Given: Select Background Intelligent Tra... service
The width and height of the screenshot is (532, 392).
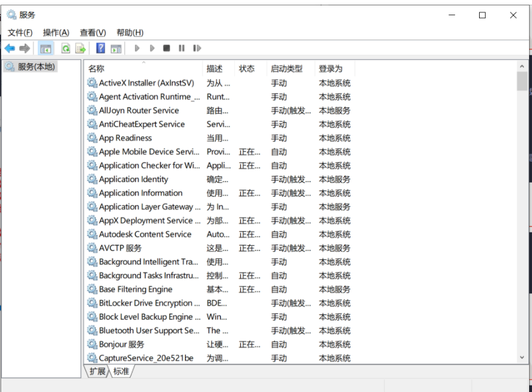Looking at the screenshot, I should click(219, 262).
